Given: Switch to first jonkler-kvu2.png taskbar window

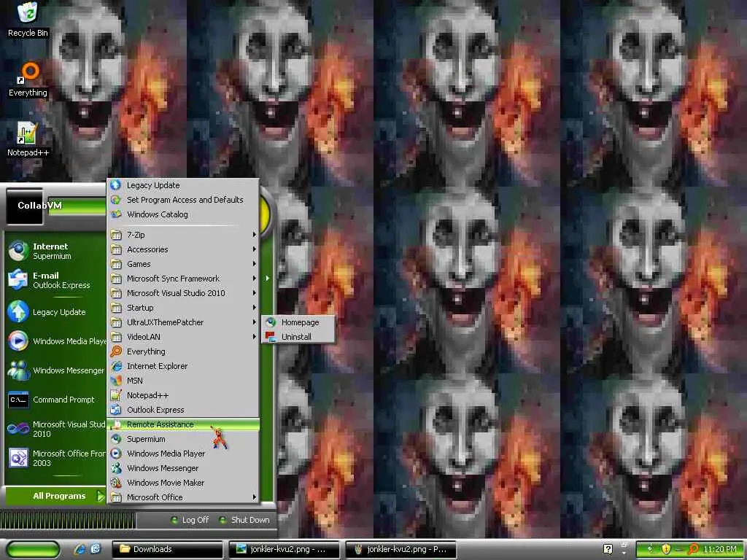Looking at the screenshot, I should point(284,550).
